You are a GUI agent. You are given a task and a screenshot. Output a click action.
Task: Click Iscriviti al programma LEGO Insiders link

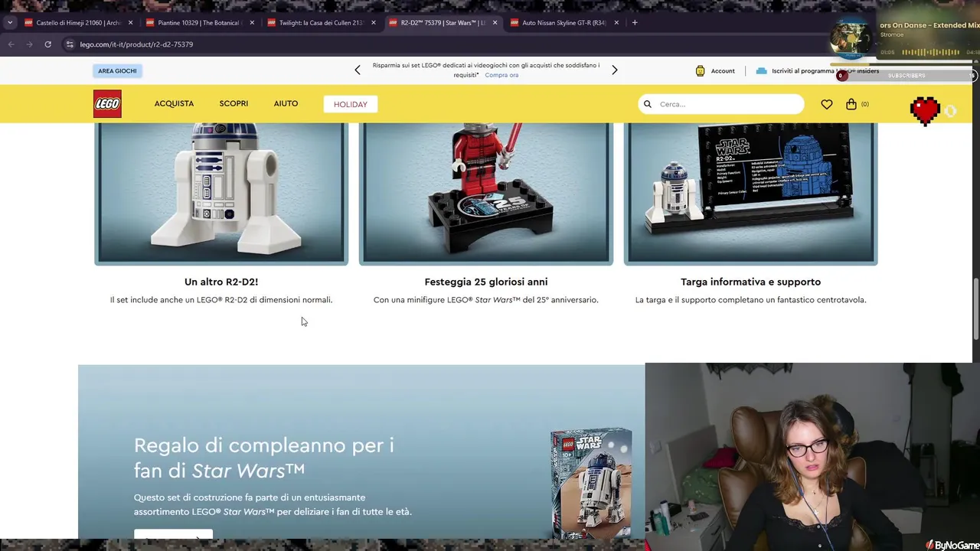click(825, 70)
